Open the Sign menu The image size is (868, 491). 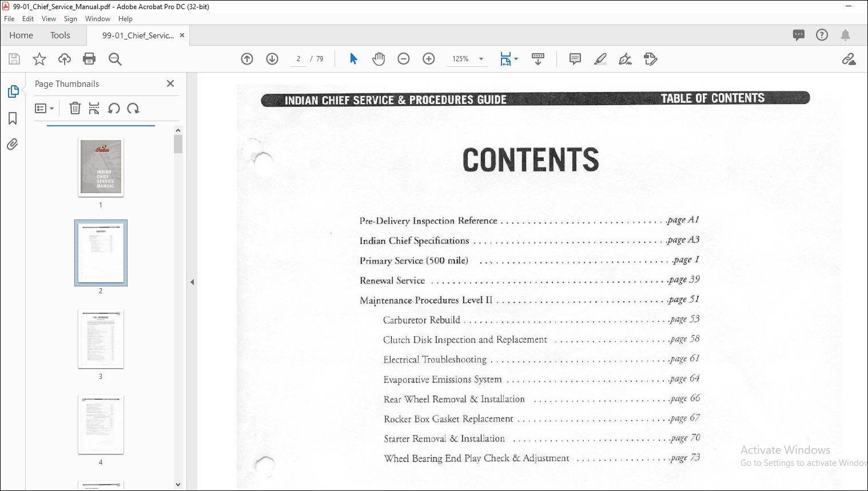tap(70, 19)
